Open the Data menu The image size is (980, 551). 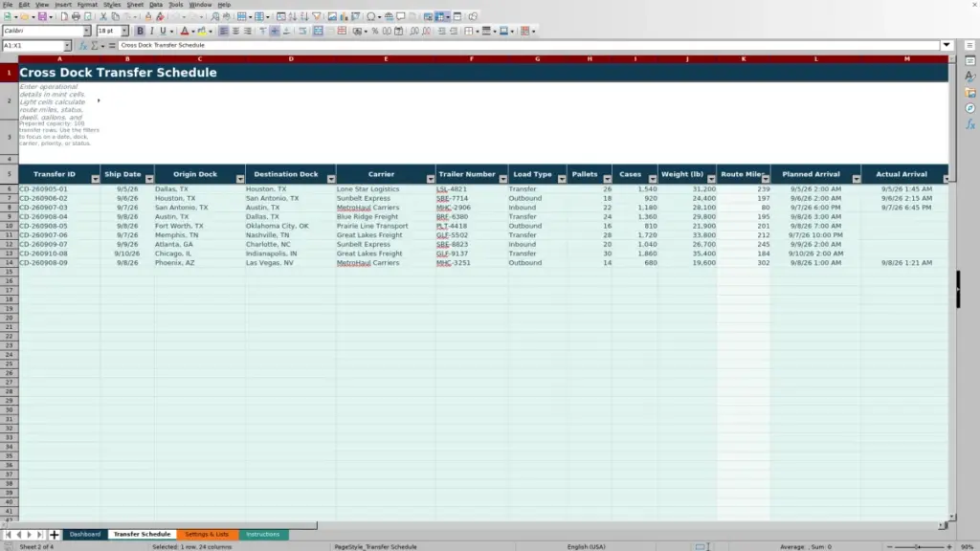pyautogui.click(x=156, y=5)
